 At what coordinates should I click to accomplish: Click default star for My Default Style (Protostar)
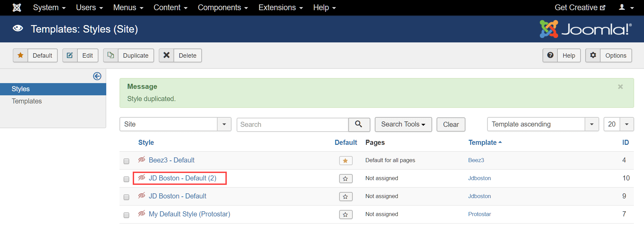pyautogui.click(x=346, y=214)
